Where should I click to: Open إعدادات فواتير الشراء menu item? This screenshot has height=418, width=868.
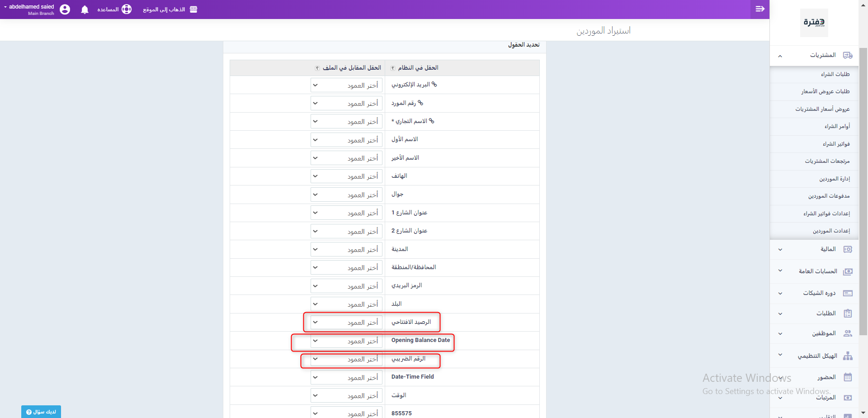point(814,214)
